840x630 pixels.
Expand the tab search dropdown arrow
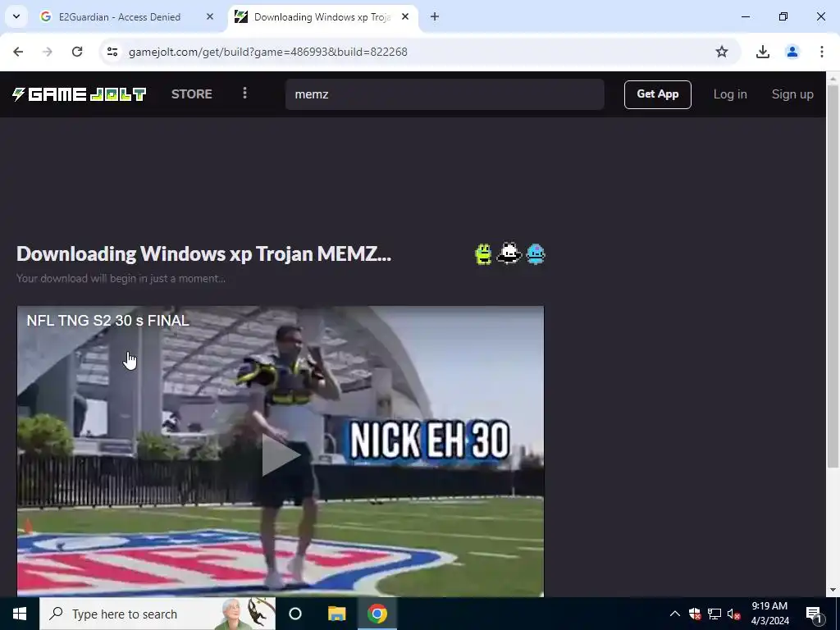[x=16, y=16]
